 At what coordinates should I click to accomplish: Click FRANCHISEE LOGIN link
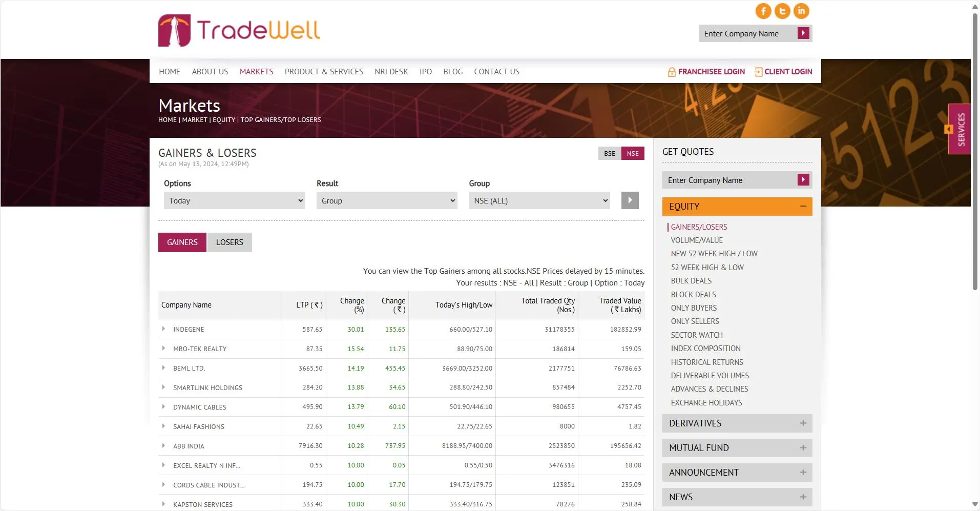point(706,72)
